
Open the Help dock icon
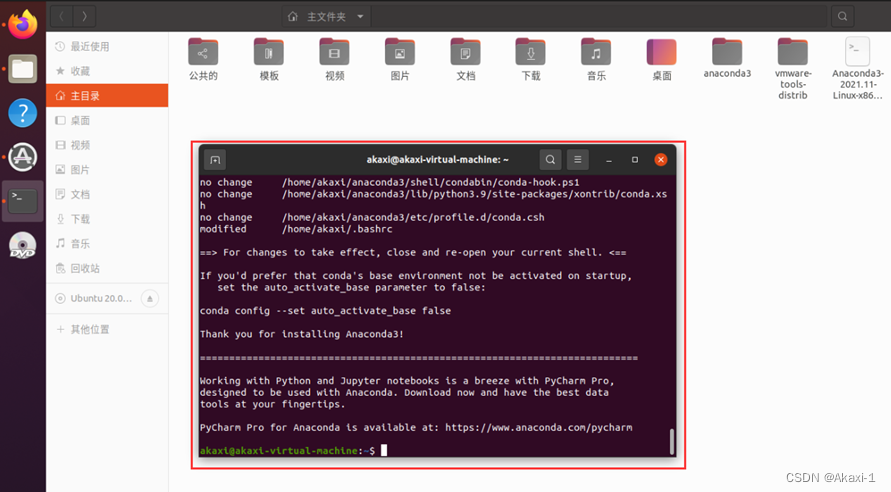click(23, 112)
